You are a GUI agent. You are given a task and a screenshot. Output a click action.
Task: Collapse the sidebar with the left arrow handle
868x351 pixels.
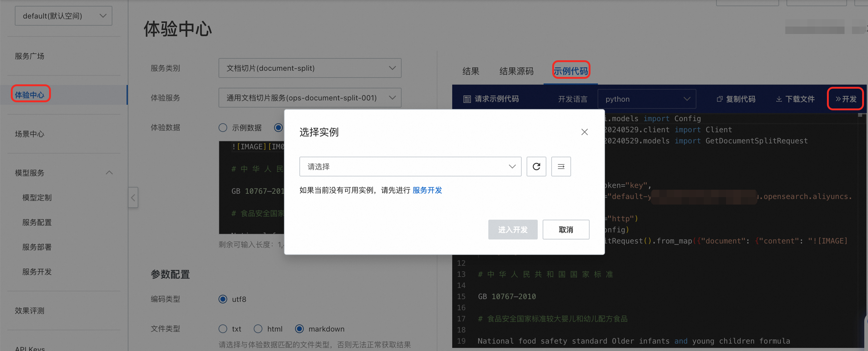(x=133, y=197)
